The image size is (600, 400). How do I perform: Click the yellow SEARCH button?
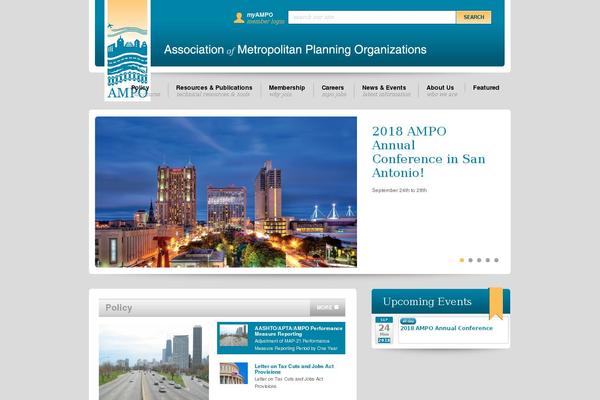click(x=474, y=17)
